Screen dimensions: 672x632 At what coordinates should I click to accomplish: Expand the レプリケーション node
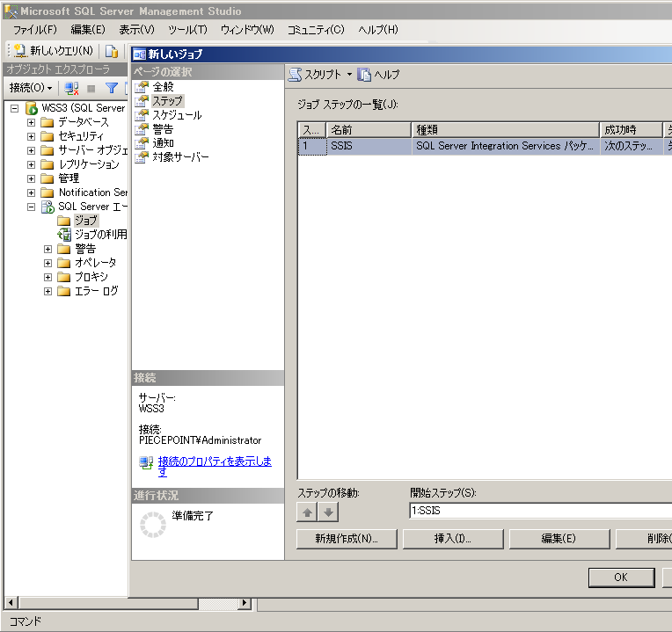tap(31, 165)
